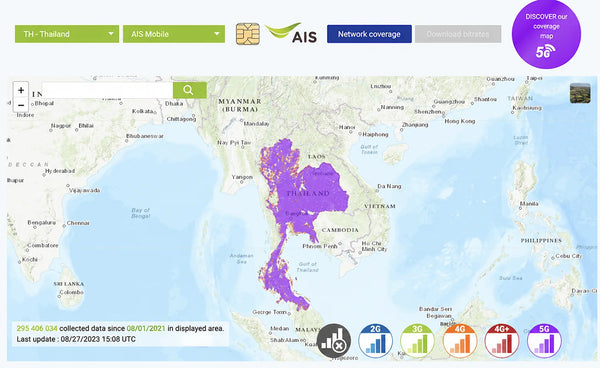Expand country list via dropdown arrow

point(111,34)
